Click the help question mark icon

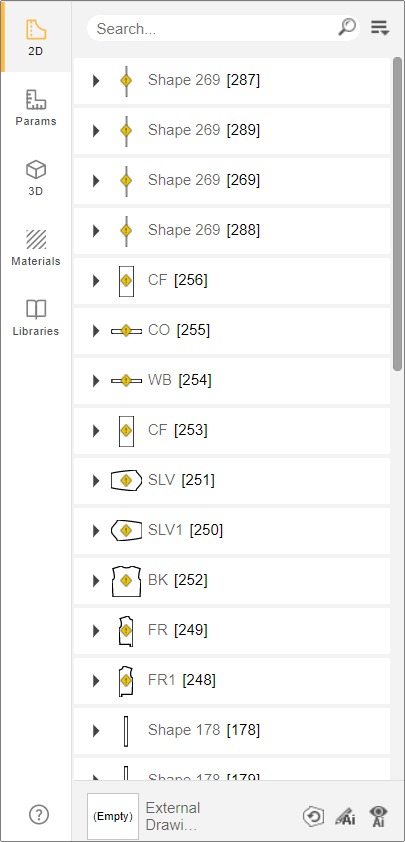pos(39,815)
